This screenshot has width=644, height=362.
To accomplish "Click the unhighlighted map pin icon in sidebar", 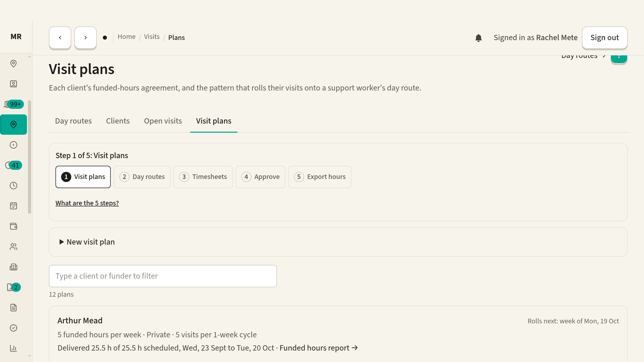I will pos(13,64).
